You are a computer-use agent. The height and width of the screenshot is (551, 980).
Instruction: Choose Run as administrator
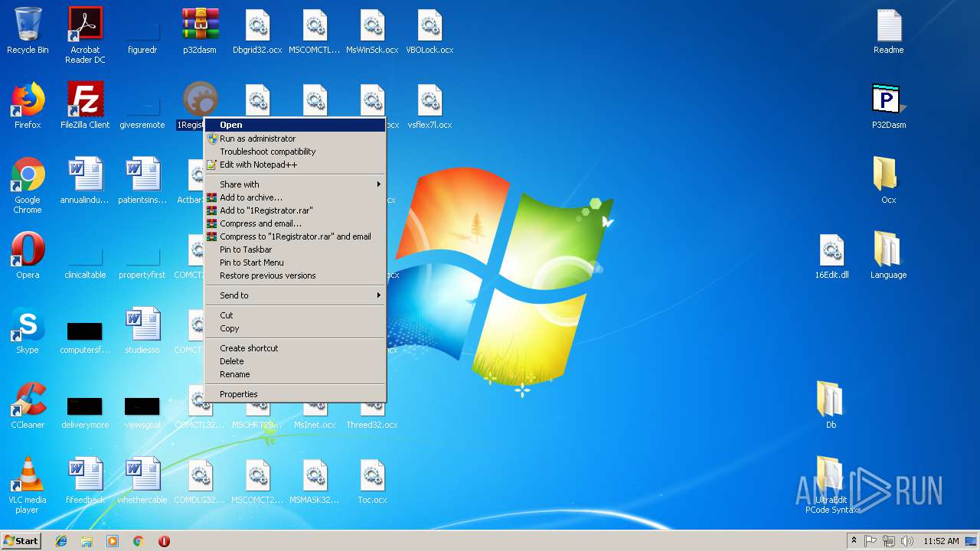[x=296, y=139]
